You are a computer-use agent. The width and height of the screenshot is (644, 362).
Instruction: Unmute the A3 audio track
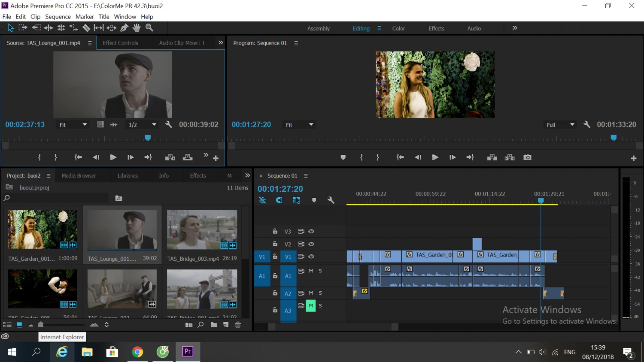[x=311, y=306]
